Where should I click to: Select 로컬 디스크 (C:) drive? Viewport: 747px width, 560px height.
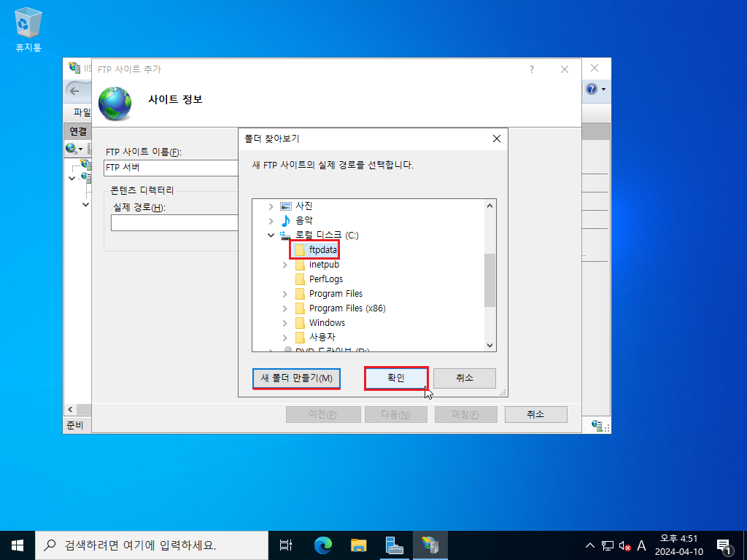click(x=320, y=235)
